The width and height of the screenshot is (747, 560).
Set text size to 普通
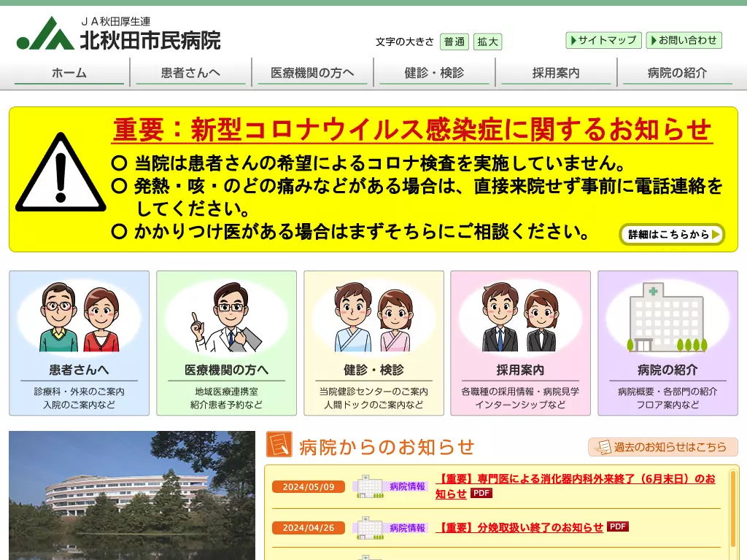[454, 42]
